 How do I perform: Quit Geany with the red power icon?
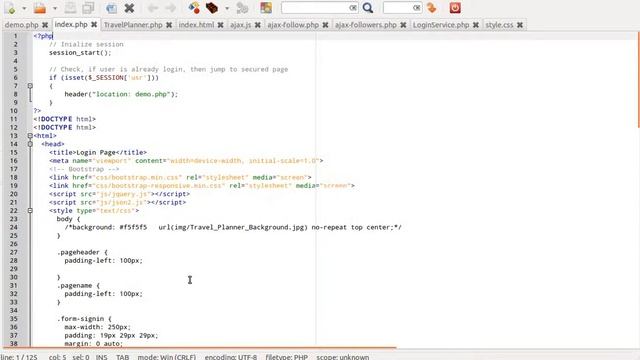point(455,8)
